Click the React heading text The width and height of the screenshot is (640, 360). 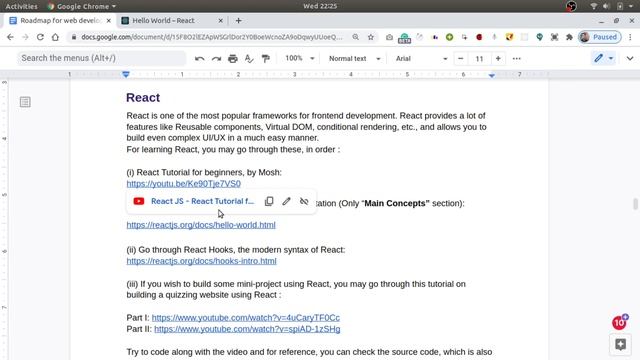point(143,98)
